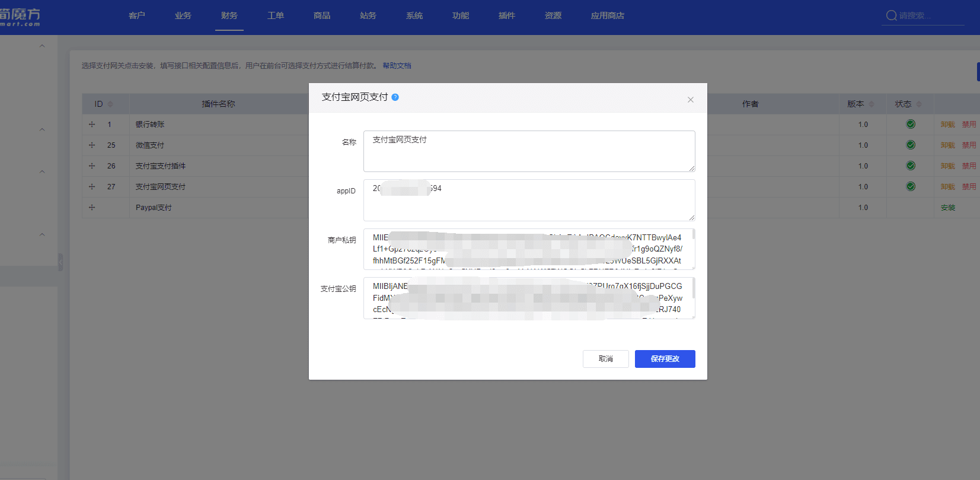Viewport: 980px width, 480px height.
Task: Click 卸载 for 微信支付 row
Action: point(948,145)
